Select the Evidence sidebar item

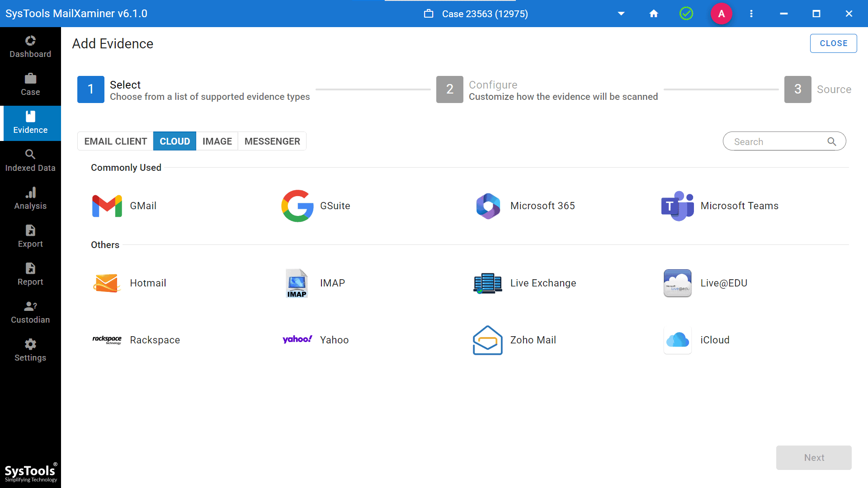click(30, 123)
